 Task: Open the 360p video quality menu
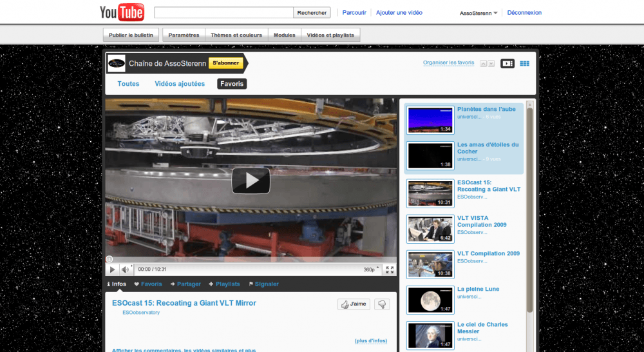(x=370, y=269)
